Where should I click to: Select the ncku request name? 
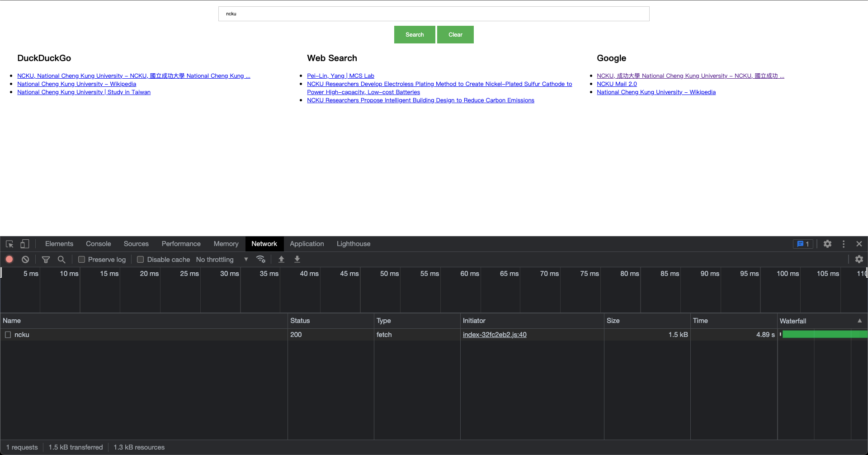pos(22,335)
